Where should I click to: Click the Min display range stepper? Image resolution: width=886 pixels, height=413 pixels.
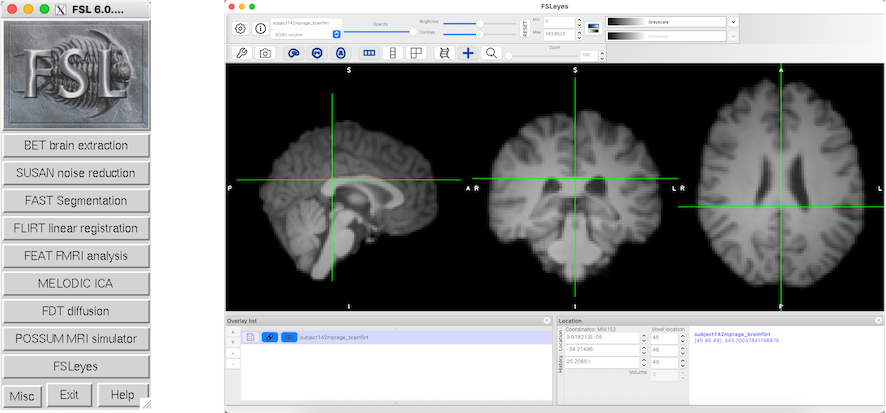(579, 22)
